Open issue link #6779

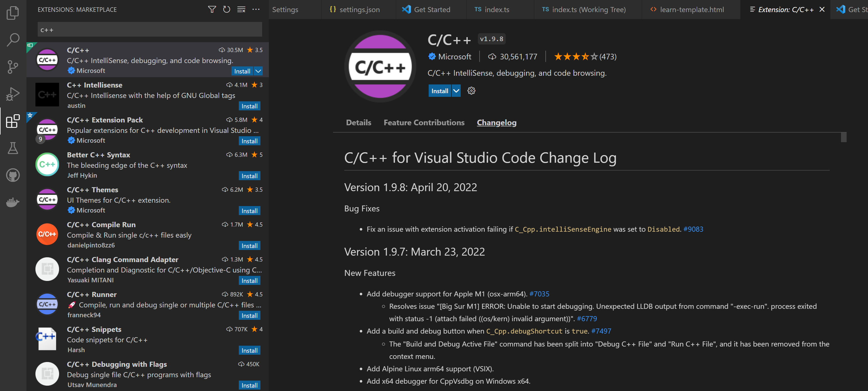pos(587,318)
